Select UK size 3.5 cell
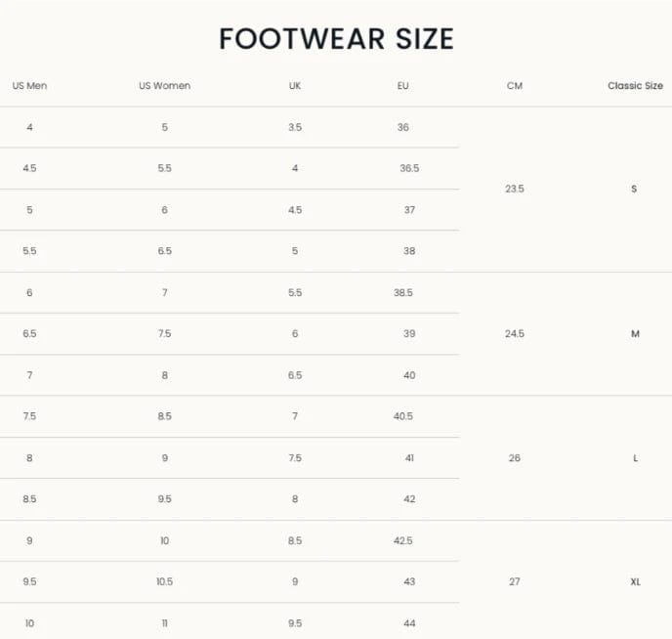672x639 pixels. (295, 128)
